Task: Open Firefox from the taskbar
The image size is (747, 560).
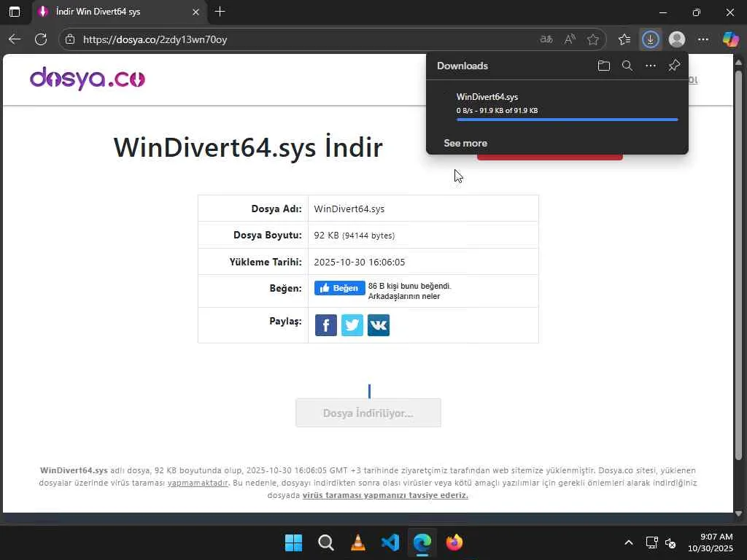Action: point(454,542)
